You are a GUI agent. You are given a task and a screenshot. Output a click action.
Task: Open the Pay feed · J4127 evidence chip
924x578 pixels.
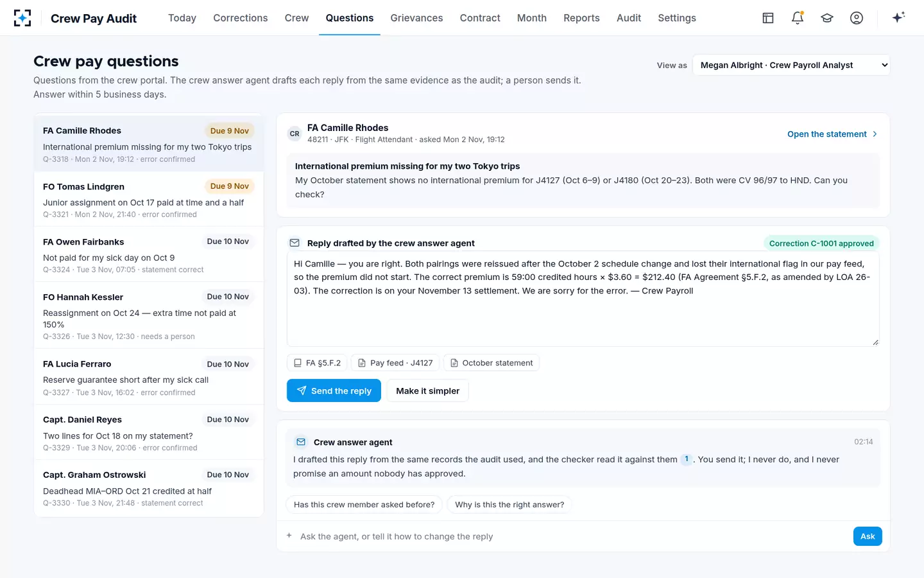(x=395, y=363)
